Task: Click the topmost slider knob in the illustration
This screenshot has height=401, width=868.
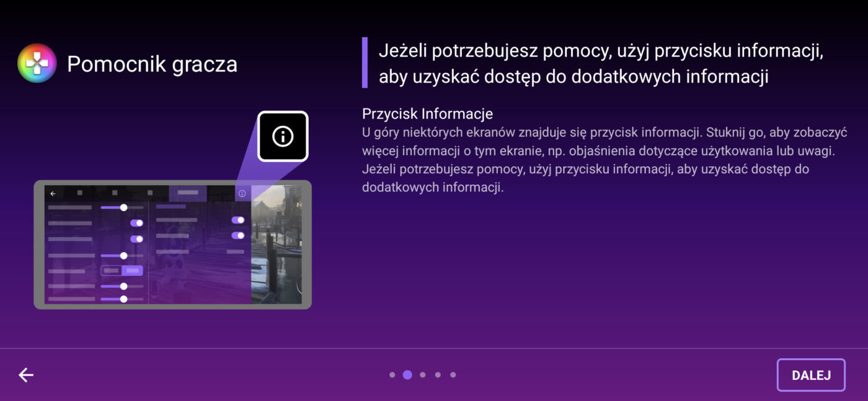Action: click(123, 207)
